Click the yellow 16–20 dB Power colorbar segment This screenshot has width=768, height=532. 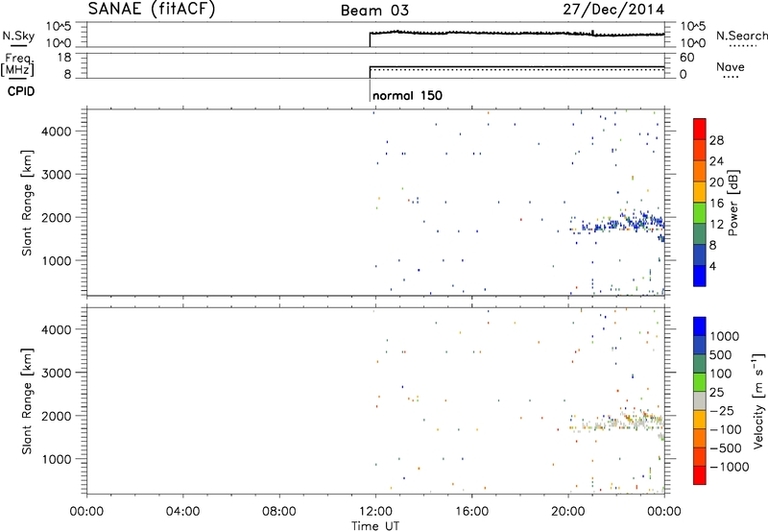700,191
